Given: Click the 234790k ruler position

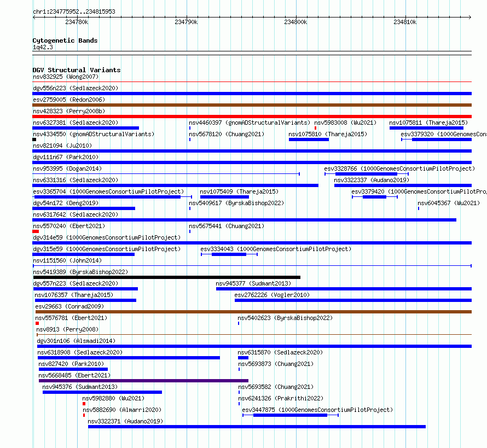Looking at the screenshot, I should [186, 22].
